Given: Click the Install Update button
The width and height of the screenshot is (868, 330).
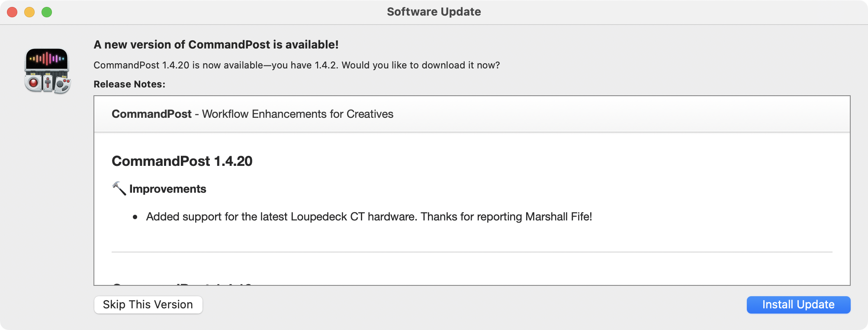Looking at the screenshot, I should (798, 305).
